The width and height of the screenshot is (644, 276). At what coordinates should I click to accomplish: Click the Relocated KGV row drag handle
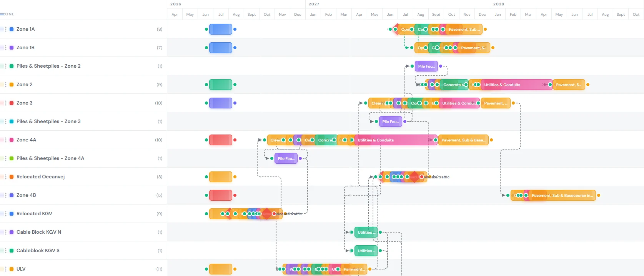pyautogui.click(x=5, y=214)
